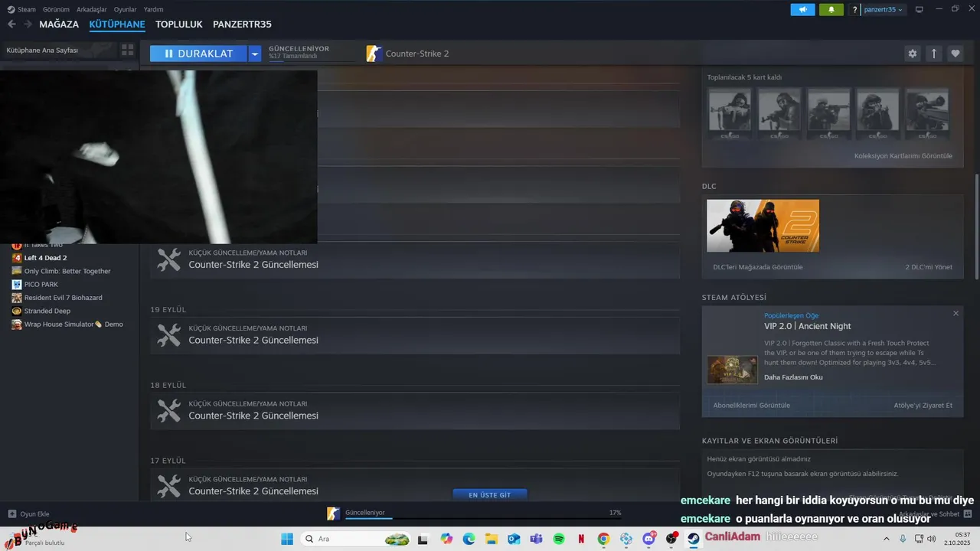Add Counter-Strike 2 to favorites heart
980x551 pixels.
pos(955,54)
